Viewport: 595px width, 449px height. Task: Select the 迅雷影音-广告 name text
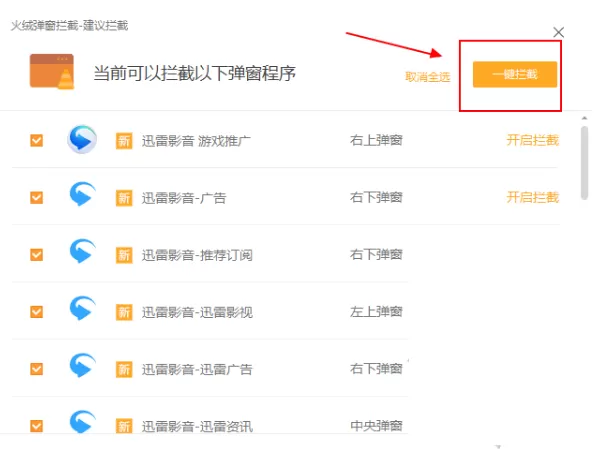click(x=184, y=198)
